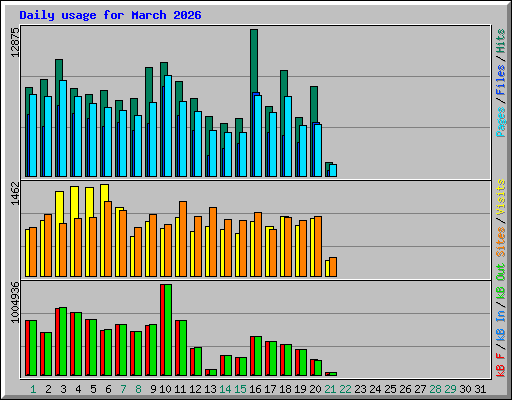This screenshot has width=512, height=400.
Task: Click the "Files" legend label
Action: pyautogui.click(x=501, y=80)
